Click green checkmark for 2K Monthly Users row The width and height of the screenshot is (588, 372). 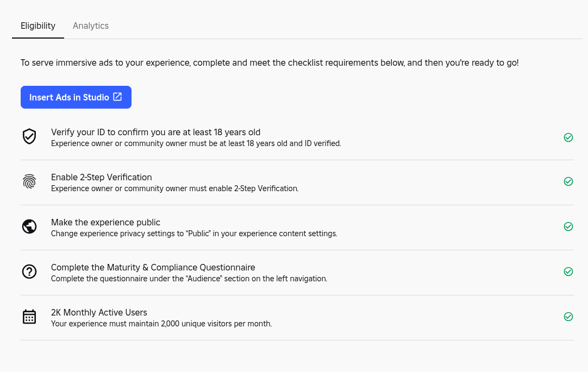tap(568, 317)
